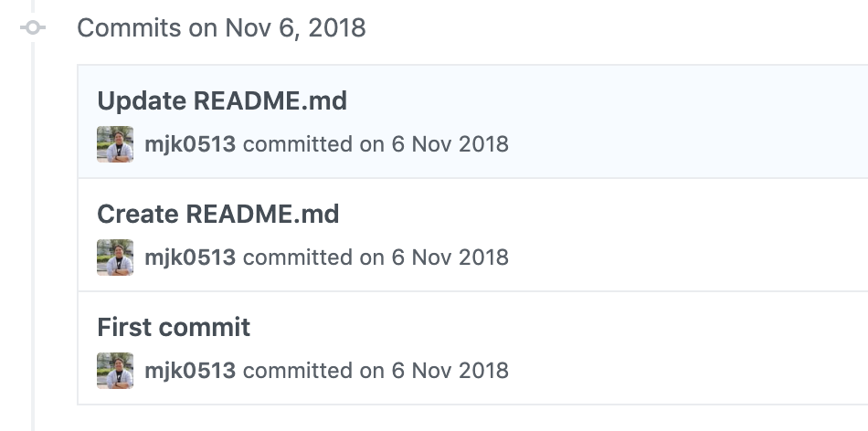Open the mjk0513 avatar beside First commit
The height and width of the screenshot is (431, 868).
tap(115, 371)
